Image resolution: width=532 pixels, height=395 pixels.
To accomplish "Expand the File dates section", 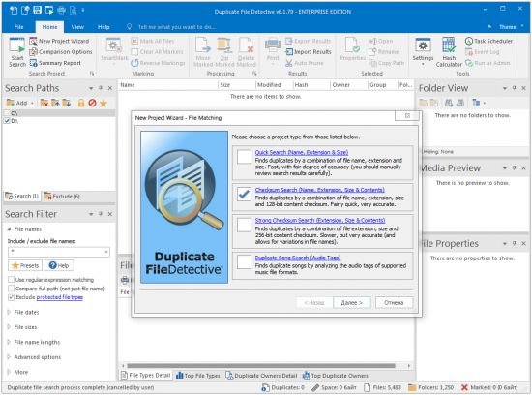I will click(9, 312).
